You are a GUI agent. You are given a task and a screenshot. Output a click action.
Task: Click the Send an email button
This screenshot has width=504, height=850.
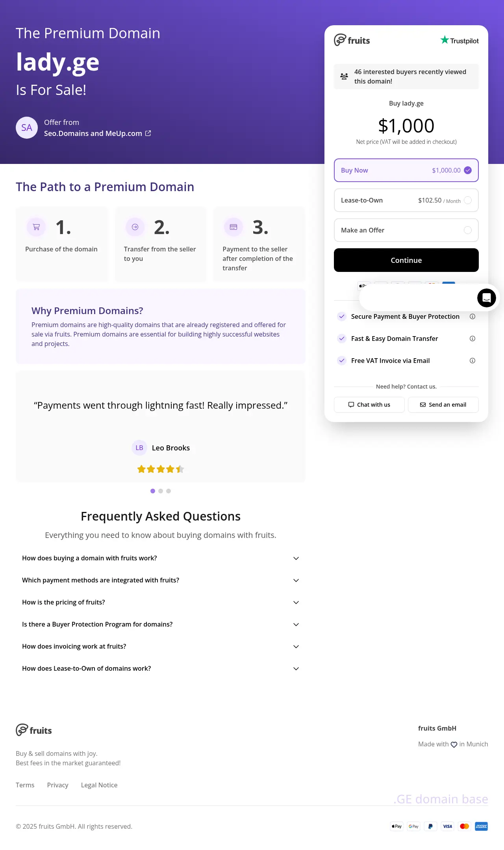tap(443, 405)
